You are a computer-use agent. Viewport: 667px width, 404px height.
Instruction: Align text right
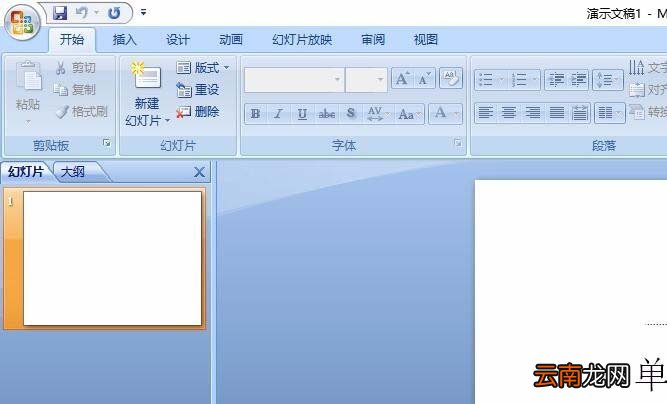(533, 113)
